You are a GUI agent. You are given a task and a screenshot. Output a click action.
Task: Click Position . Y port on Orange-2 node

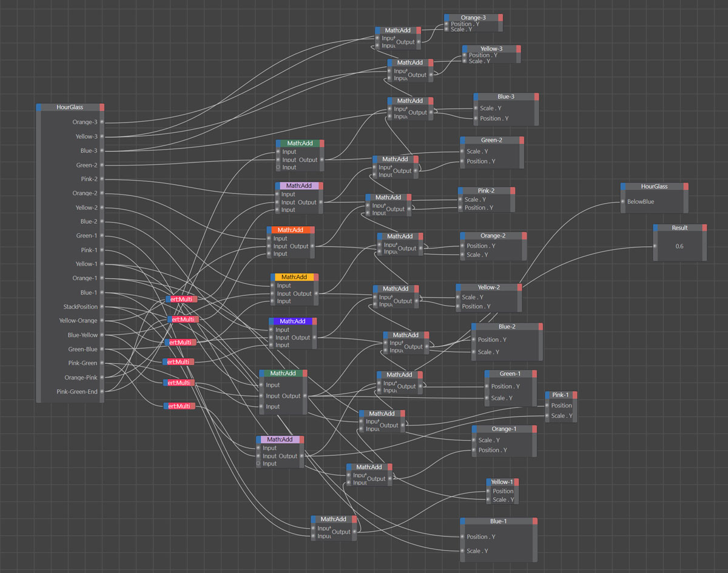point(462,246)
